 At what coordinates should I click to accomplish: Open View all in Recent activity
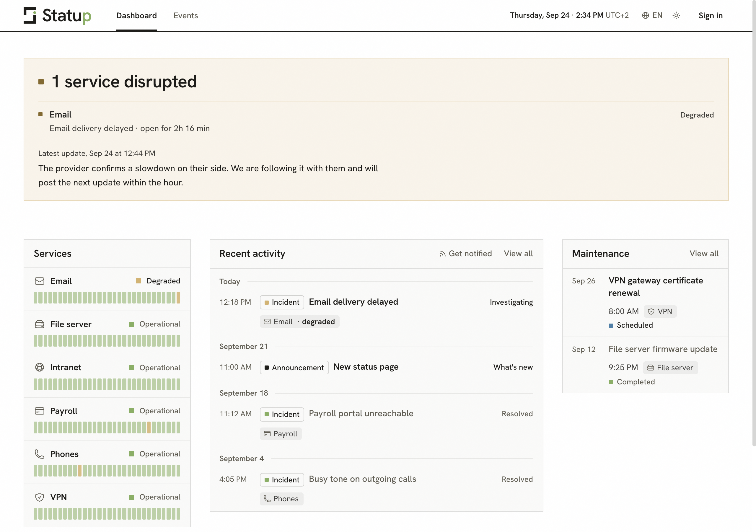518,254
